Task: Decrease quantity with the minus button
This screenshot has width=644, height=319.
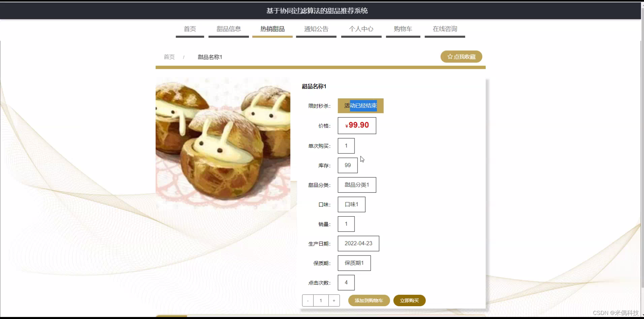Action: (x=308, y=301)
